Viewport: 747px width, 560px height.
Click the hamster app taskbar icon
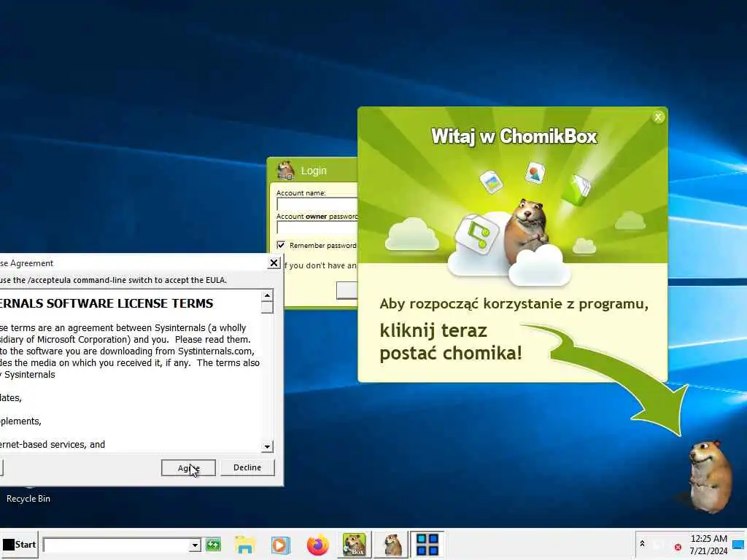[x=392, y=544]
